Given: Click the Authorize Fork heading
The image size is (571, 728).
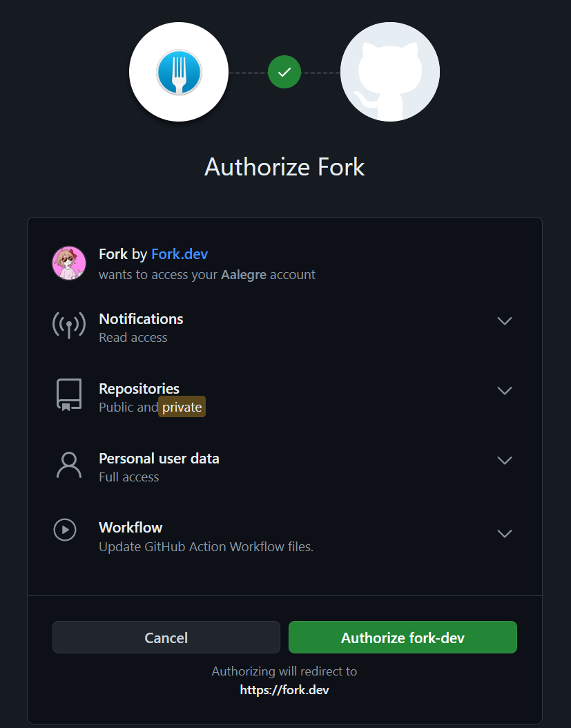Looking at the screenshot, I should point(284,166).
